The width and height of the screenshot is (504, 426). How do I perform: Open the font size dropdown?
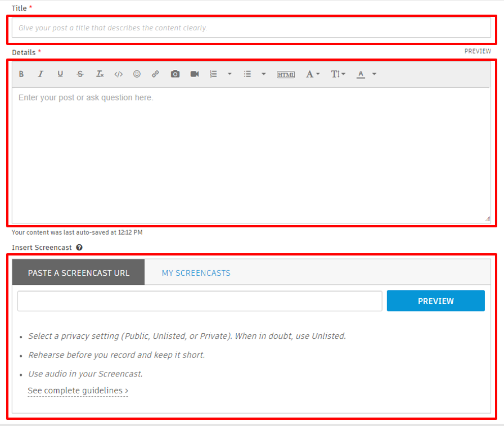338,74
